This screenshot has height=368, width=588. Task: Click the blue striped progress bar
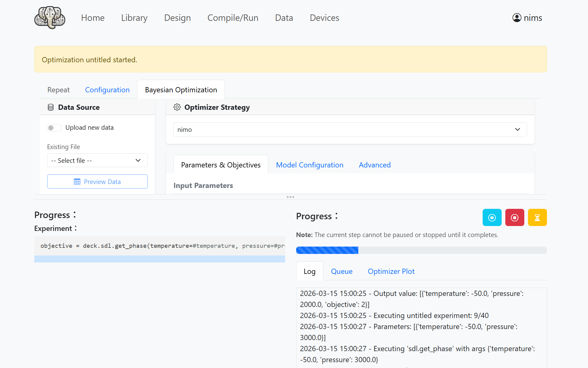[327, 250]
